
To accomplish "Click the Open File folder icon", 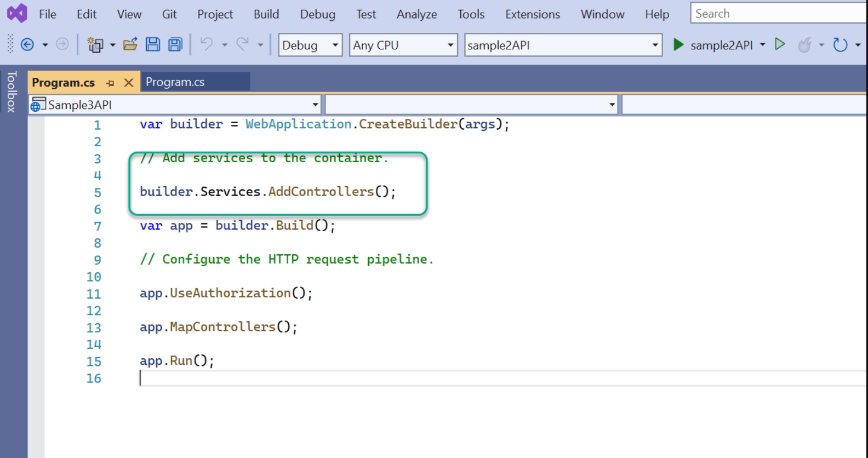I will 130,45.
